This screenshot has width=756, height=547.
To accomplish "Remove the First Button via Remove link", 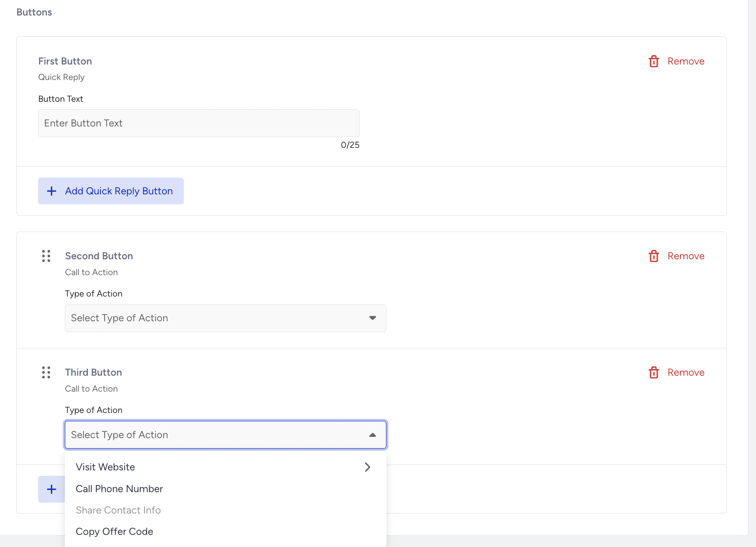I will pos(686,61).
